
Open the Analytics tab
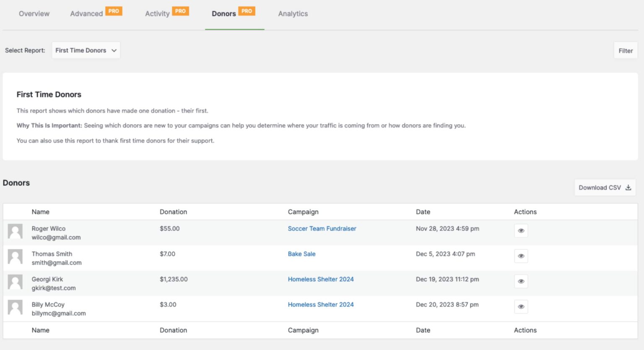pyautogui.click(x=293, y=13)
